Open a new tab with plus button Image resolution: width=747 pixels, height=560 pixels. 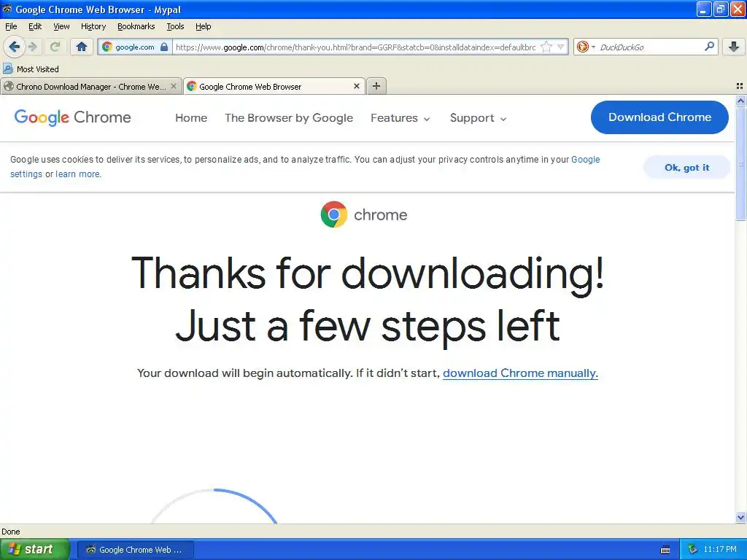pyautogui.click(x=376, y=86)
